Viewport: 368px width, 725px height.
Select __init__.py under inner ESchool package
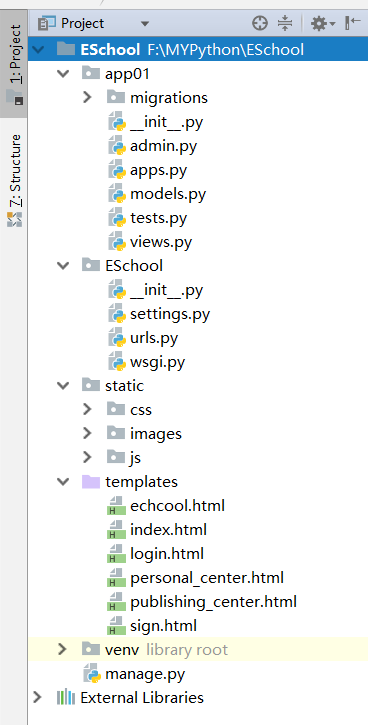click(x=166, y=290)
